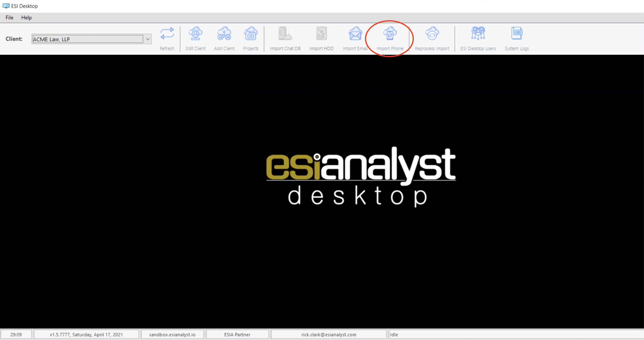Expand the Client dropdown arrow

click(148, 39)
